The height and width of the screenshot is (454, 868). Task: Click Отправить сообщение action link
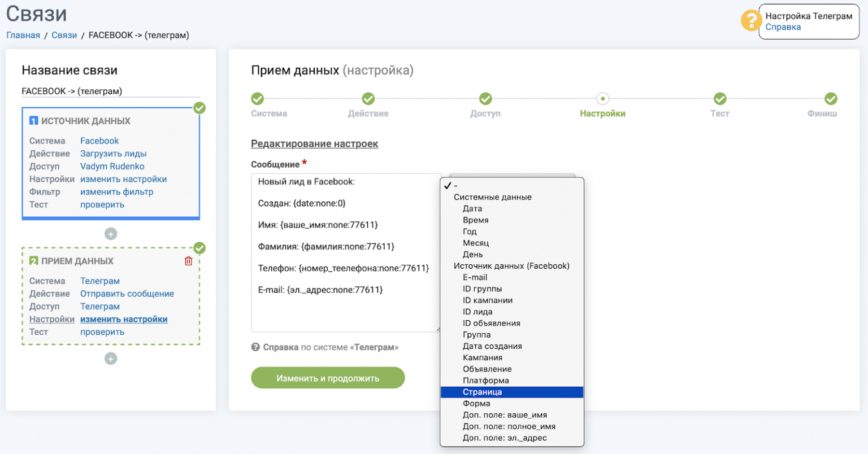[127, 294]
